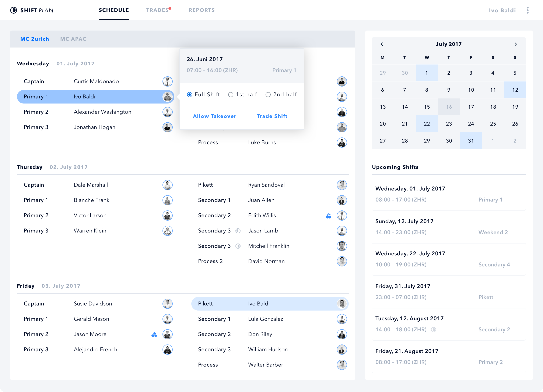Open the Reports tab
Screen dimensions: 543x392
(202, 10)
